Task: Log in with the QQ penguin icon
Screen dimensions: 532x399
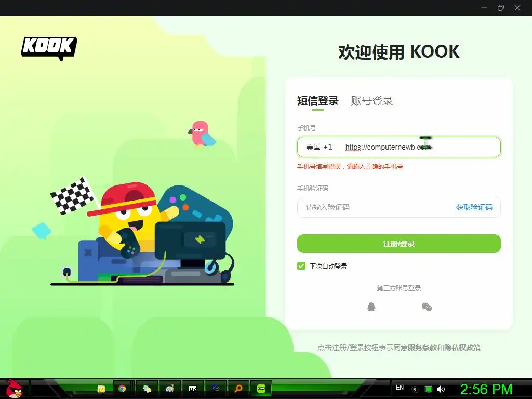Action: click(x=371, y=307)
